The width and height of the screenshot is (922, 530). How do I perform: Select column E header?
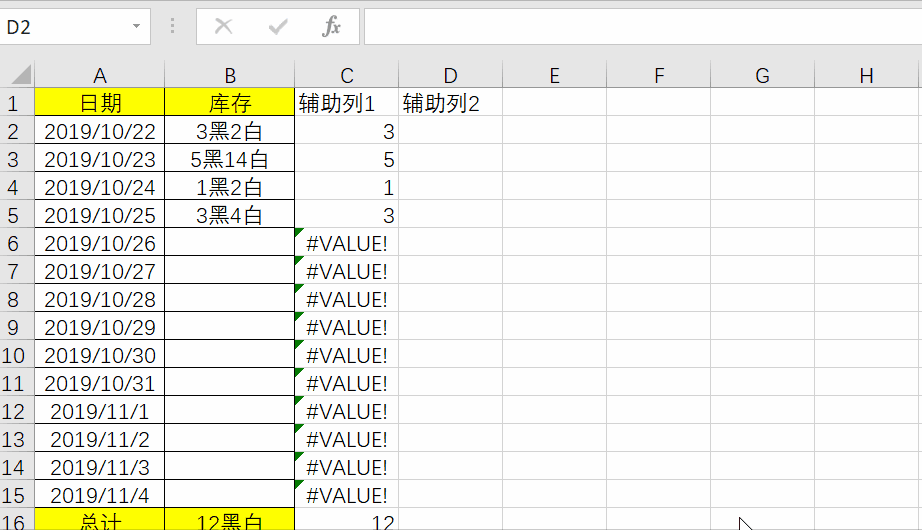pyautogui.click(x=554, y=75)
